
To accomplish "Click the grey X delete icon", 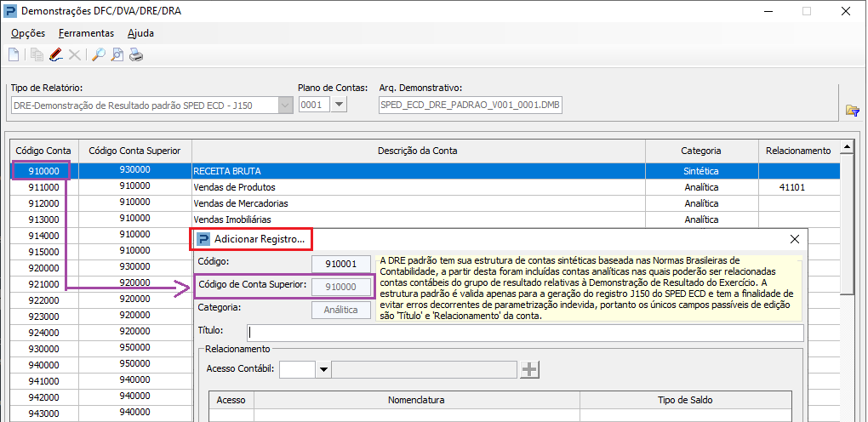I will click(x=74, y=54).
